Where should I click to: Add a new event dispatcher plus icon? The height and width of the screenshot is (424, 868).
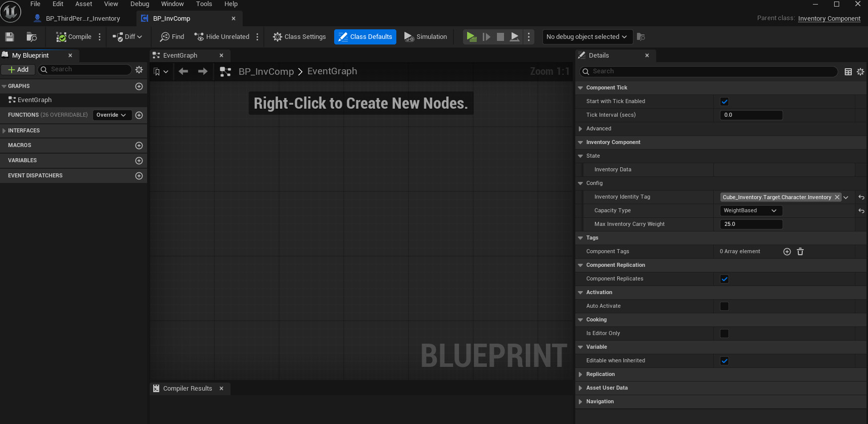(x=139, y=176)
